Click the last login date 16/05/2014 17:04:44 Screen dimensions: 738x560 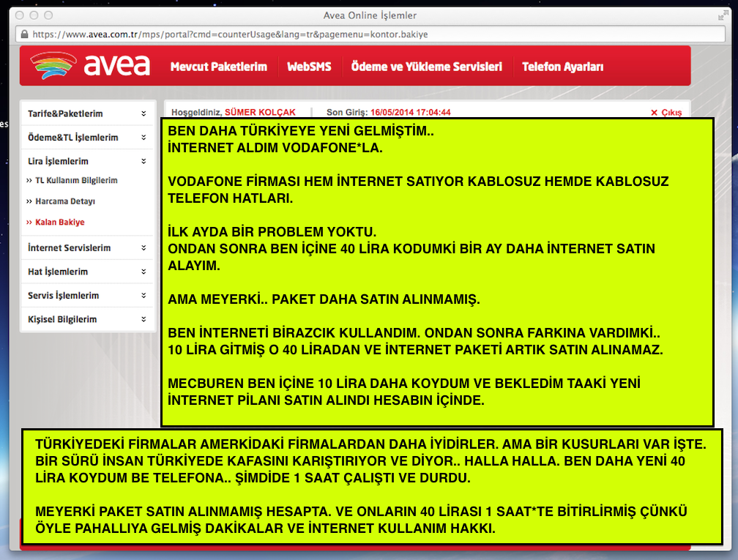[x=411, y=113]
